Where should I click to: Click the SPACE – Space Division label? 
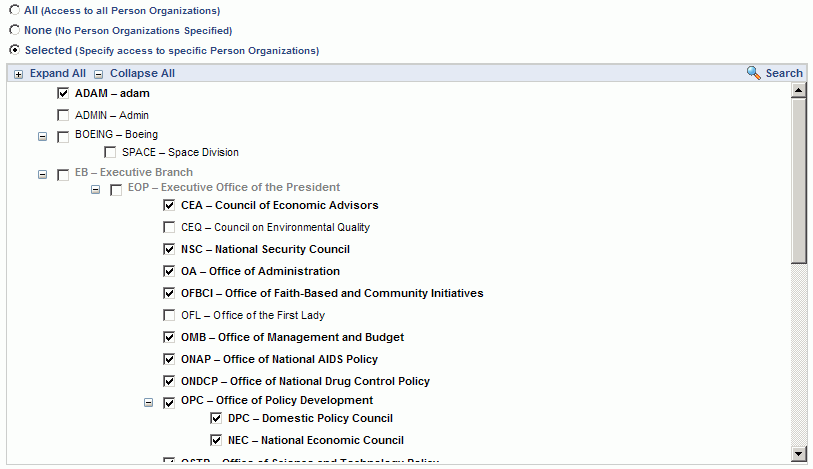coord(180,152)
